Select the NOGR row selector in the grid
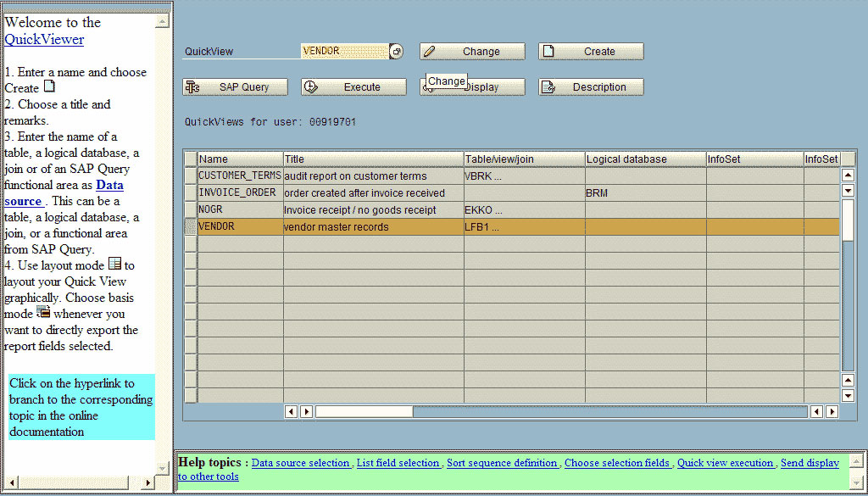The width and height of the screenshot is (868, 496). click(x=188, y=209)
